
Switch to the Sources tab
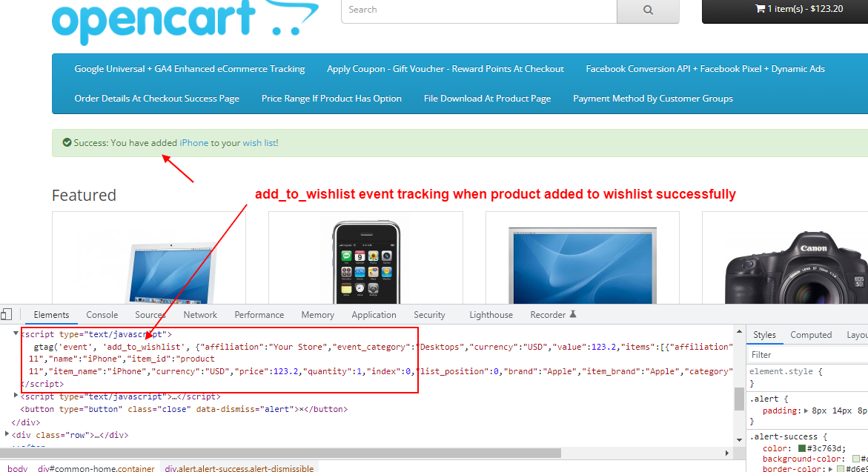[150, 315]
